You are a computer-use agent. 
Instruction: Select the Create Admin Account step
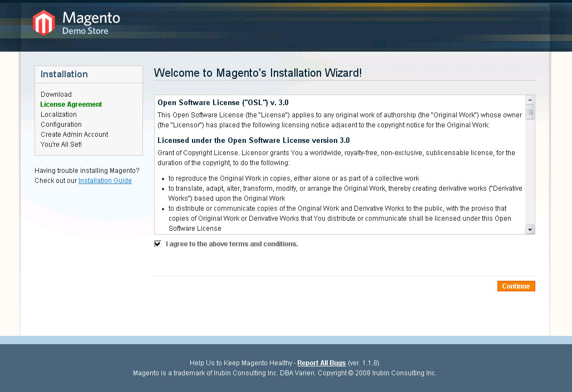(75, 134)
